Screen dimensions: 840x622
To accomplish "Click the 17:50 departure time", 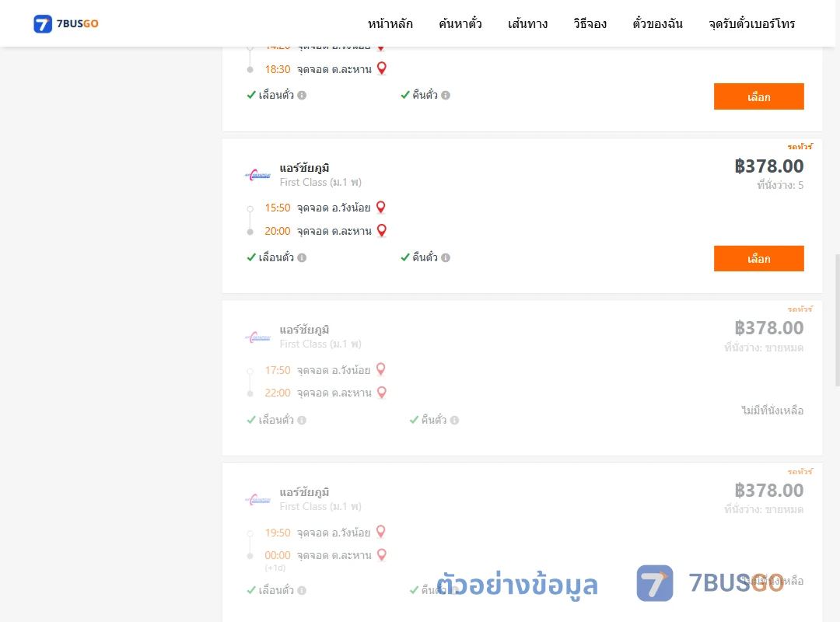I will coord(278,370).
